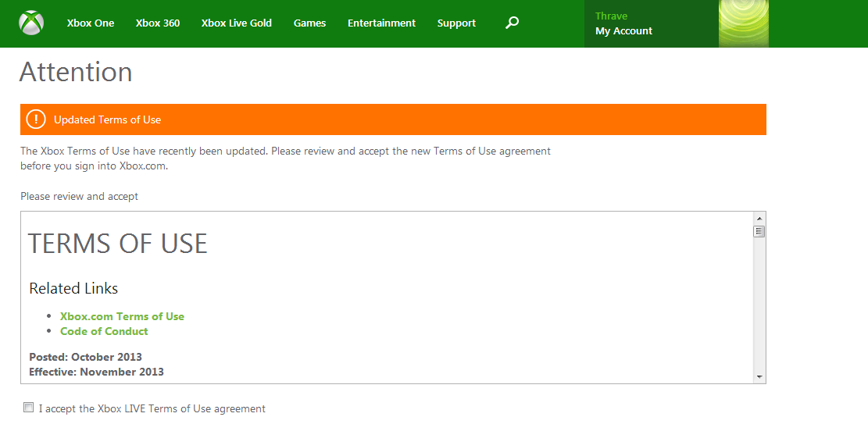Open the Entertainment menu
868x424 pixels.
(381, 23)
